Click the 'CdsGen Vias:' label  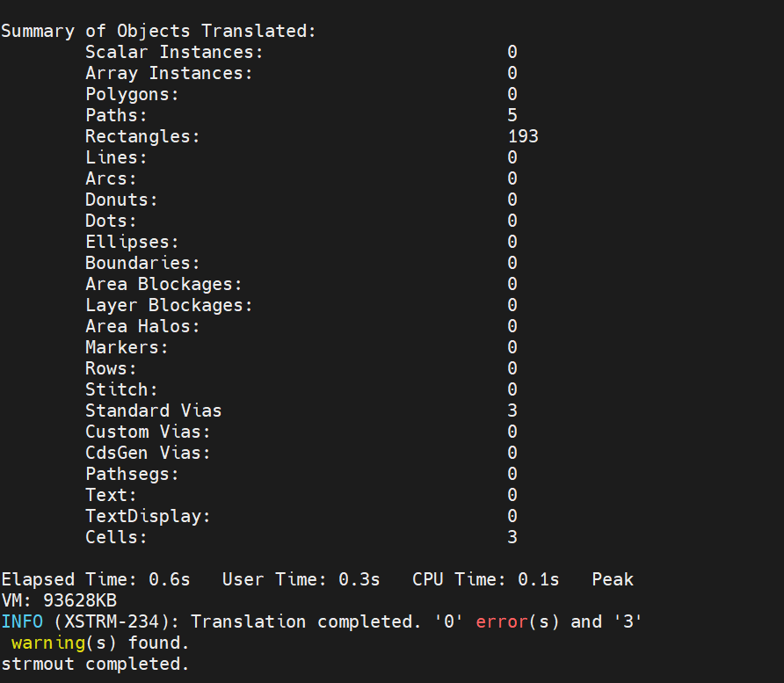[148, 453]
